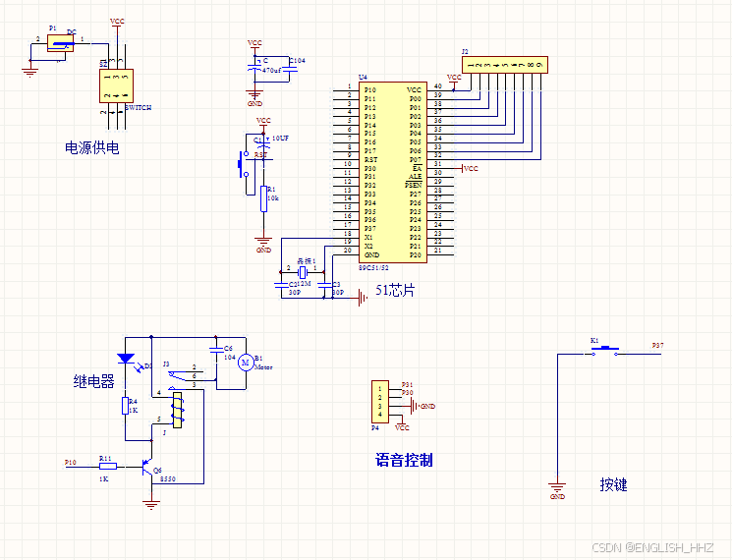
Task: Select the Q6 8550 transistor
Action: [147, 467]
